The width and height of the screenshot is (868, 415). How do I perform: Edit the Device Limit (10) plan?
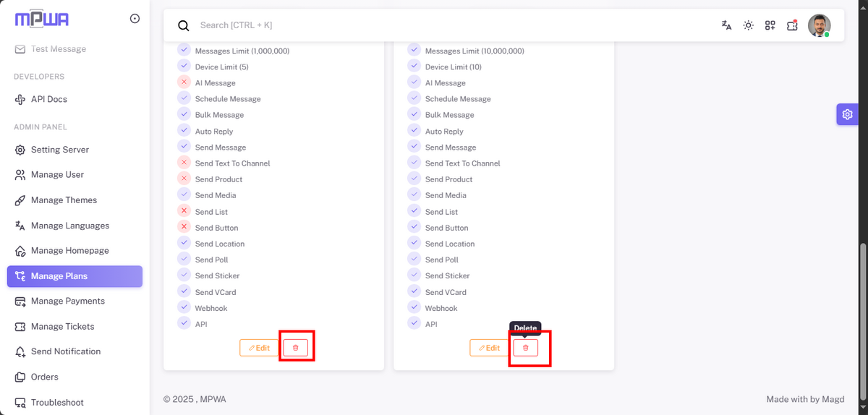pos(490,348)
